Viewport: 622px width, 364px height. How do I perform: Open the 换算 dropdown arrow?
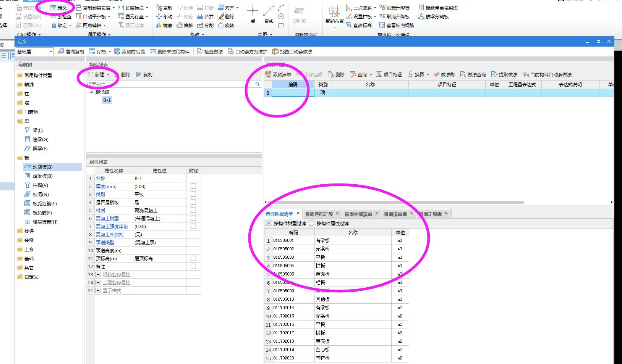pos(428,75)
